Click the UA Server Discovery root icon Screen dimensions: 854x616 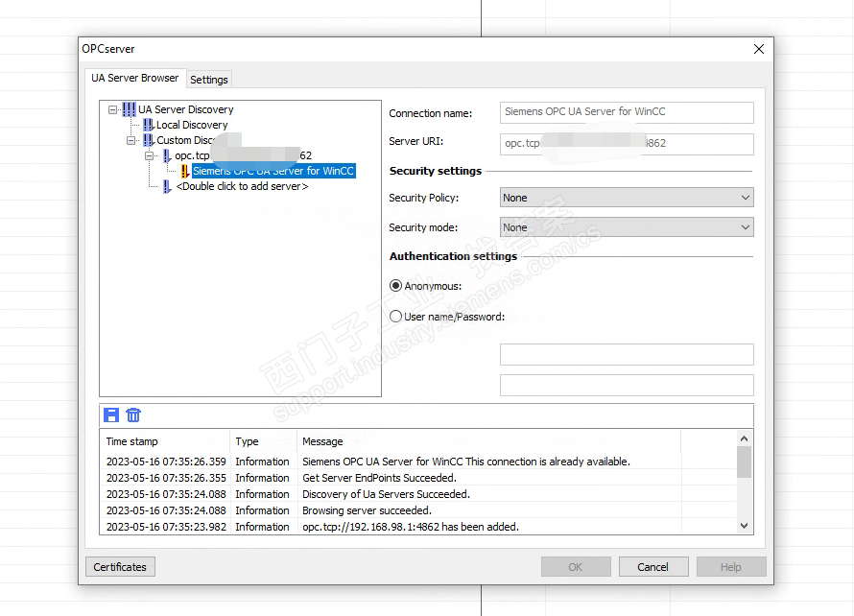130,109
